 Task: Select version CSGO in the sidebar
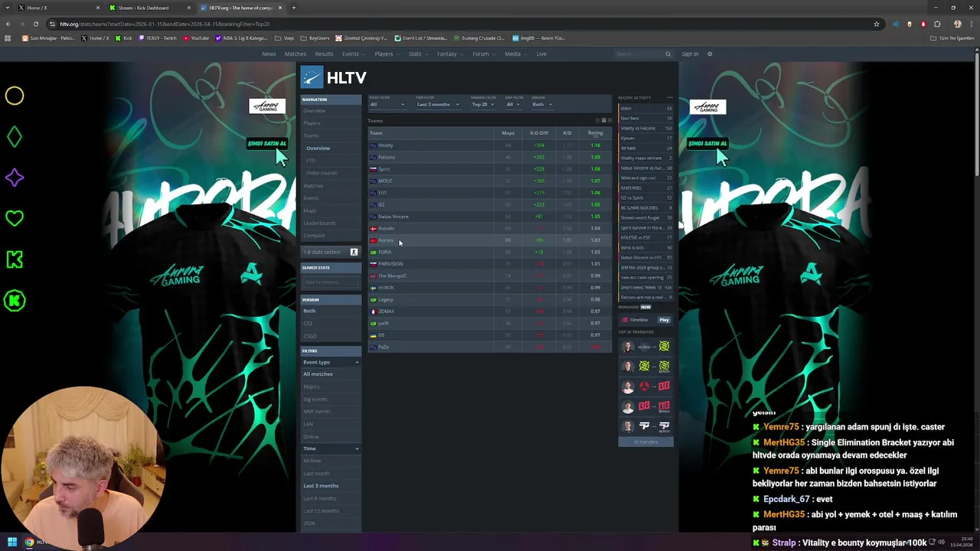pyautogui.click(x=310, y=336)
